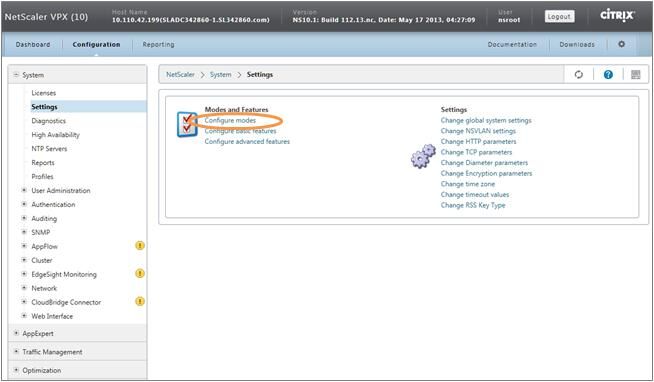Select Licenses in the System tree

(43, 93)
